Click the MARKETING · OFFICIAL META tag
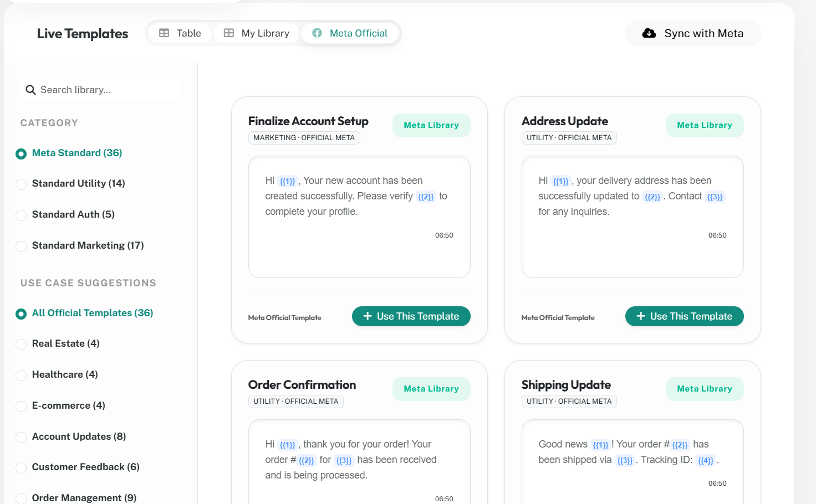This screenshot has width=816, height=504. [x=304, y=138]
